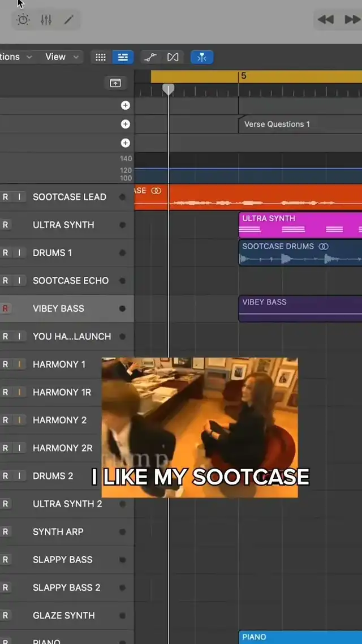
Task: Click the global tracks collapse icon
Action: (x=115, y=83)
